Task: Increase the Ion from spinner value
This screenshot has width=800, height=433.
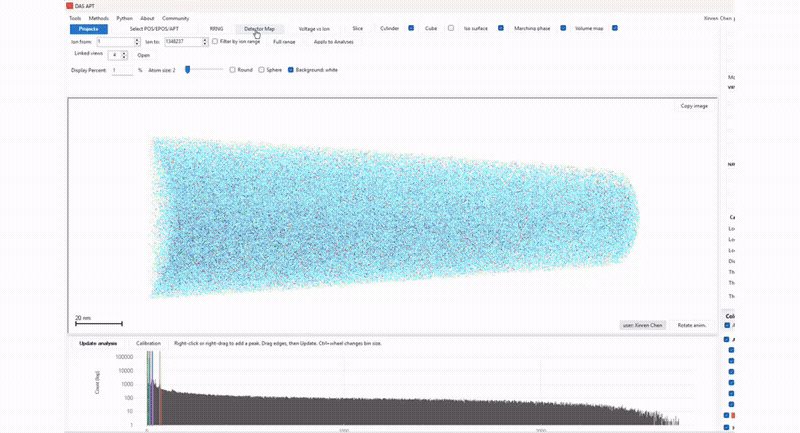Action: (137, 40)
